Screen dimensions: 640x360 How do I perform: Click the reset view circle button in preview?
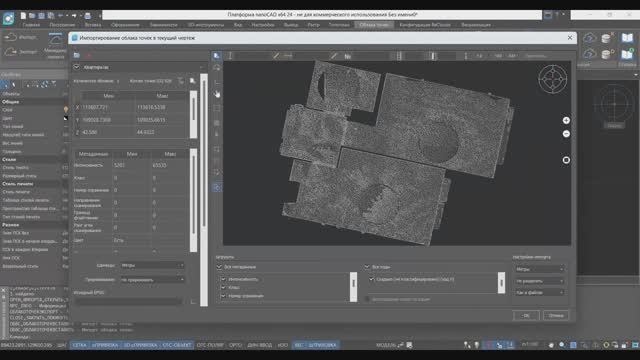(x=566, y=160)
